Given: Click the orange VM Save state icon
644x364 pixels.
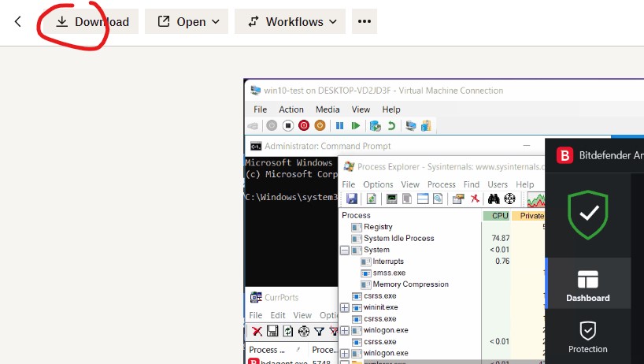Looking at the screenshot, I should pos(320,126).
